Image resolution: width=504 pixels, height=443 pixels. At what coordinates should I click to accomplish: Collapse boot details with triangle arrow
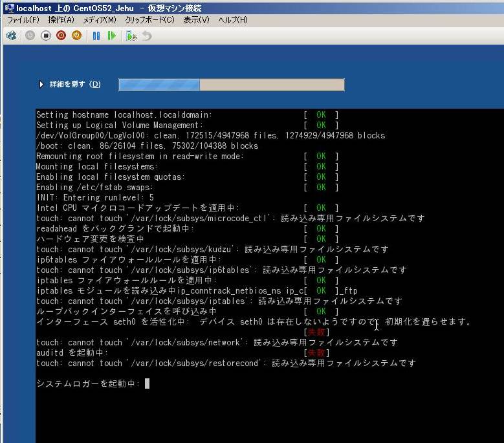point(41,85)
